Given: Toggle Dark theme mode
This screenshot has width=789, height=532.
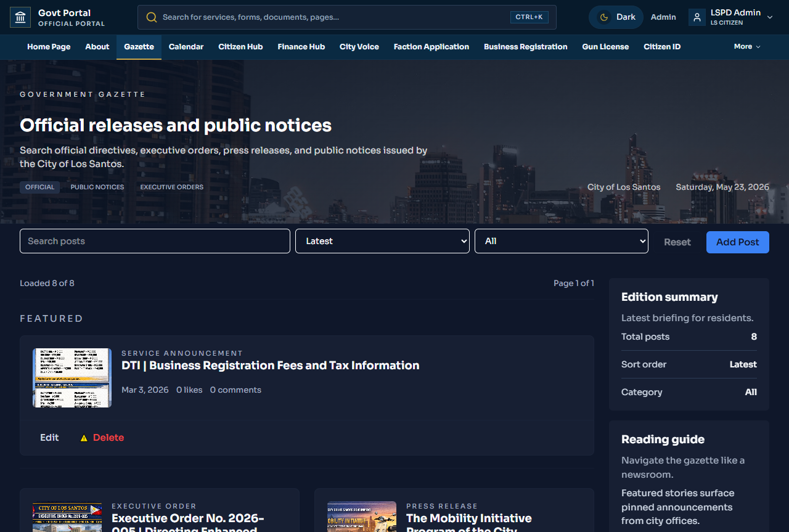Looking at the screenshot, I should [616, 17].
